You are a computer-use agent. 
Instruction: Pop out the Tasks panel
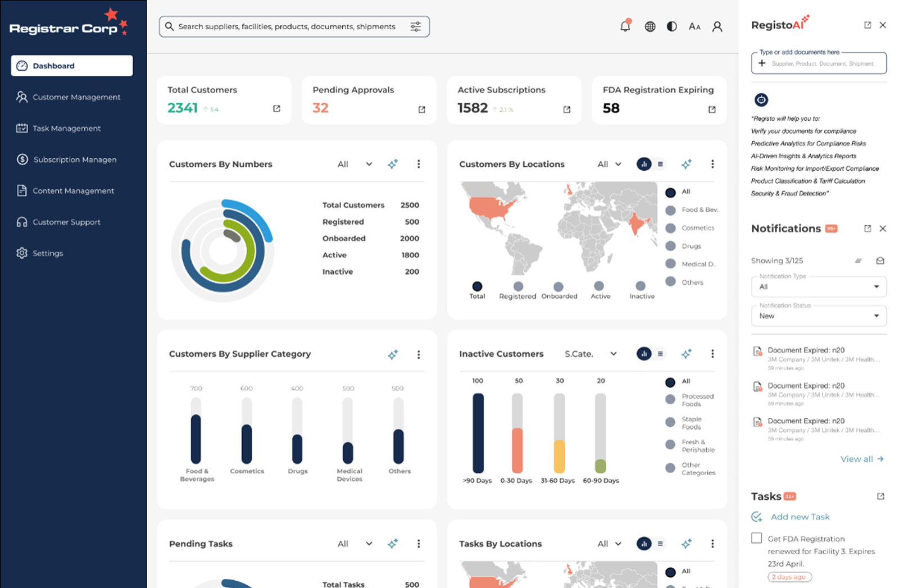click(x=880, y=496)
